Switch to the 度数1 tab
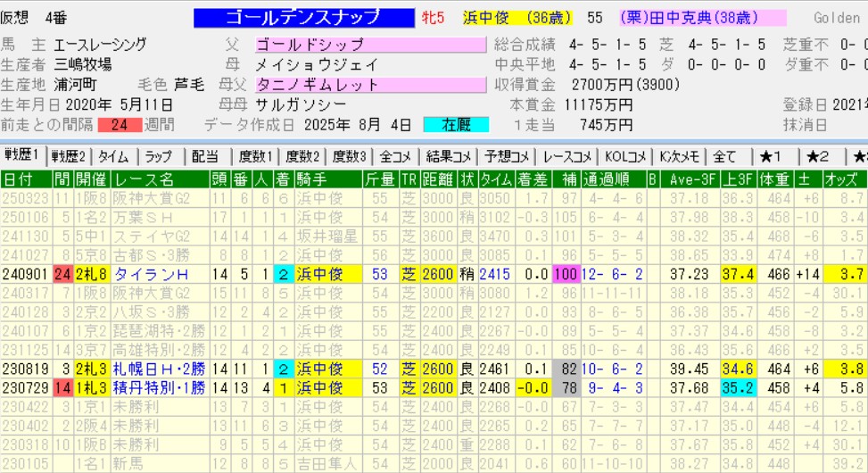 [255, 156]
